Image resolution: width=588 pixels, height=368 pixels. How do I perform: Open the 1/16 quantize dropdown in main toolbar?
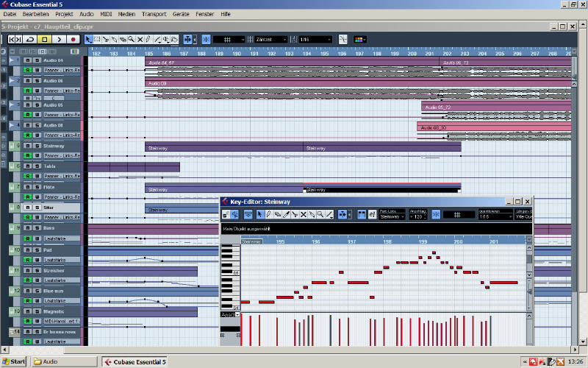(314, 39)
